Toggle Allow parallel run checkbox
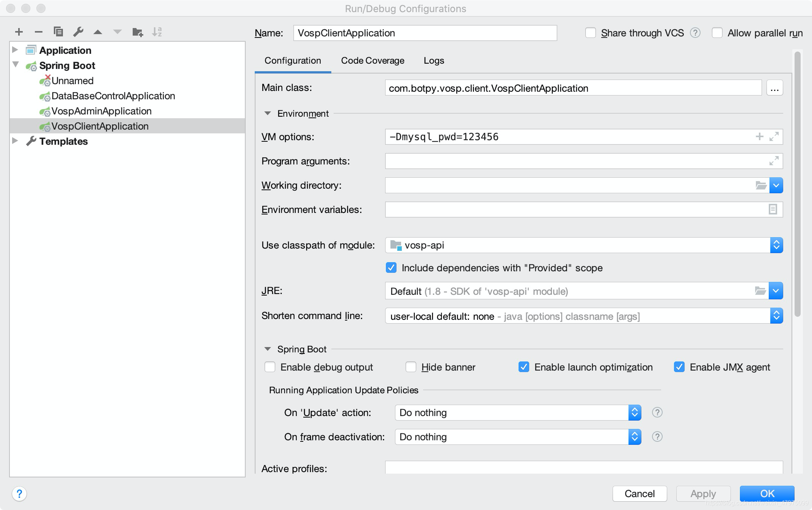Screen dimensions: 812x510 (x=717, y=33)
